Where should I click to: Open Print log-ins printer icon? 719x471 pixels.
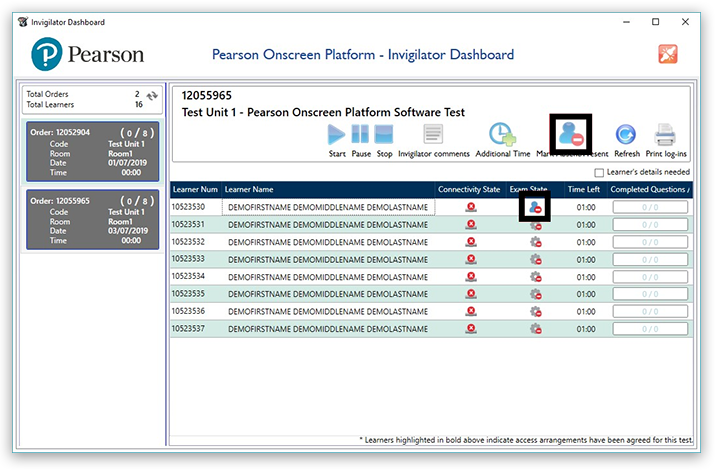tap(665, 135)
